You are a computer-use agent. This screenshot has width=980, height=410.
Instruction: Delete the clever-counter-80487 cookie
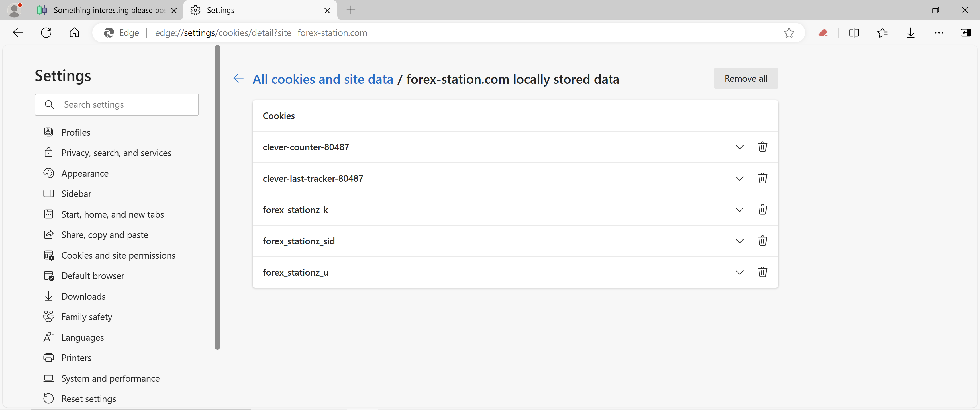pyautogui.click(x=762, y=147)
